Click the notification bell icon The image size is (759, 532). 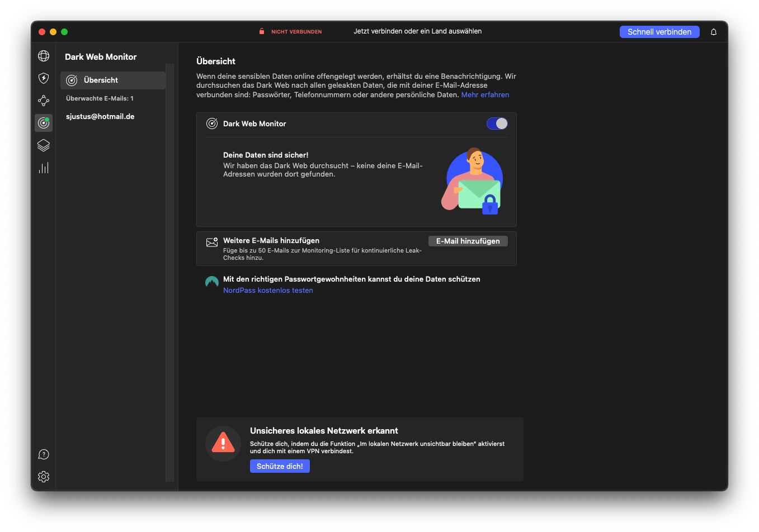click(x=714, y=32)
